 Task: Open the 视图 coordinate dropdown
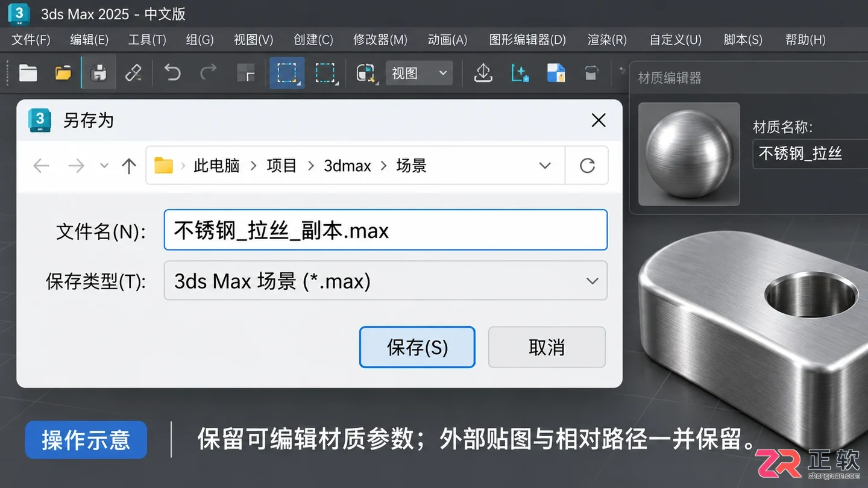pos(419,73)
